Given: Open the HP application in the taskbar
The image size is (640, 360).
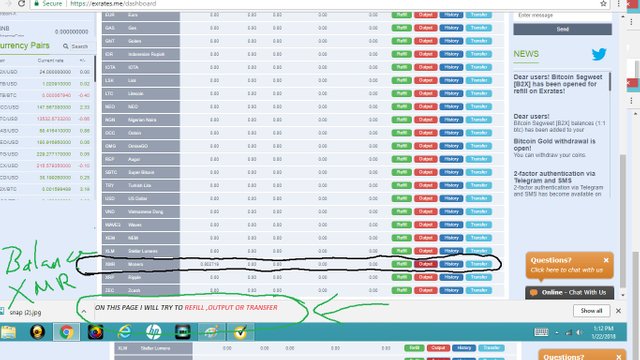Looking at the screenshot, I should tap(153, 332).
